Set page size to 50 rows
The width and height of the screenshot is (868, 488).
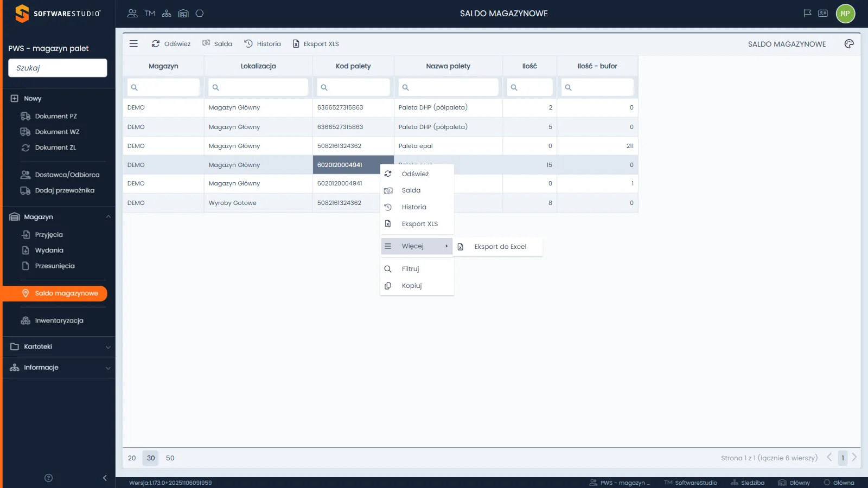(x=170, y=458)
